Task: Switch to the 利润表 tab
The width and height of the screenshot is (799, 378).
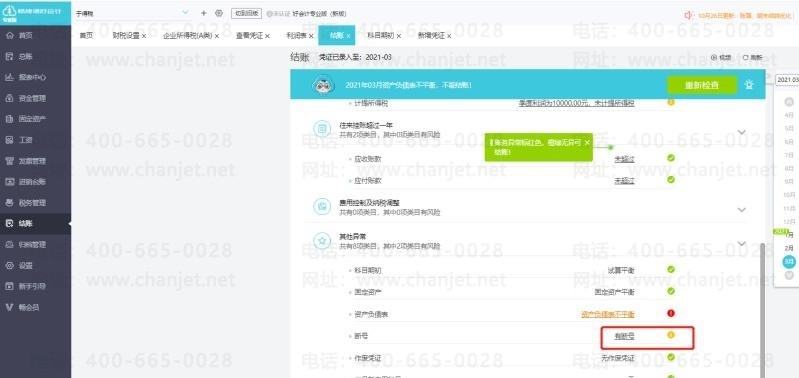Action: tap(296, 36)
